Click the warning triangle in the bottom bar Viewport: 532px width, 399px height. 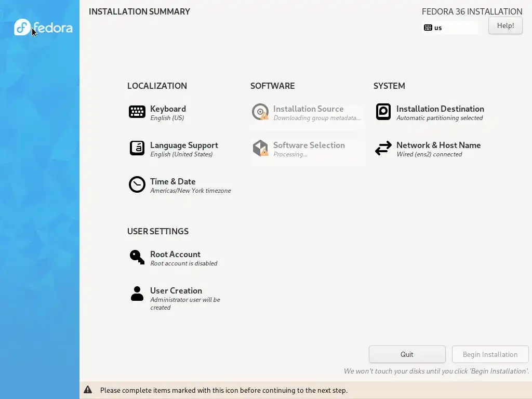pos(88,390)
